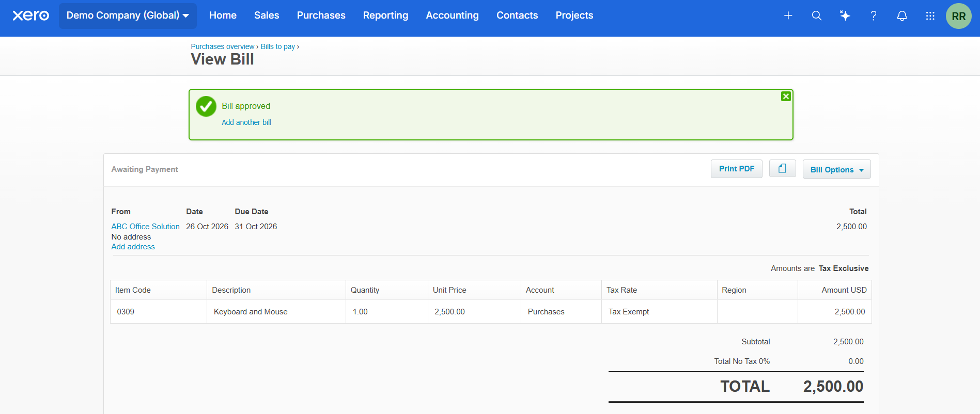Open the Accounting menu
Image resolution: width=980 pixels, height=414 pixels.
[x=453, y=15]
